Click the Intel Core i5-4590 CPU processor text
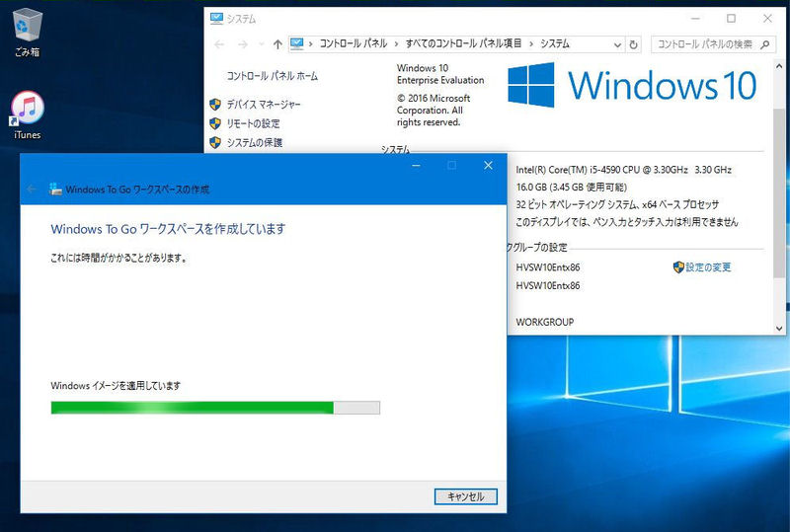The image size is (790, 532). click(x=624, y=170)
